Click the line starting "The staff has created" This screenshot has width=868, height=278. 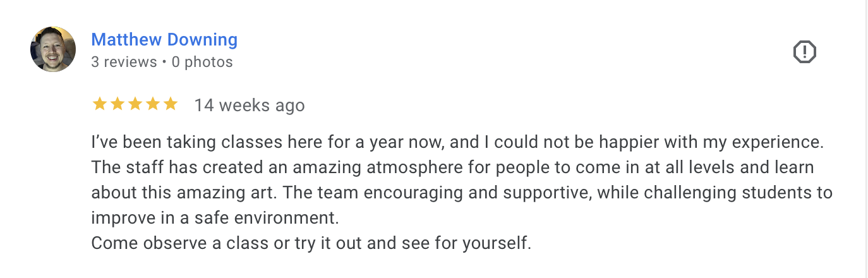click(x=452, y=168)
